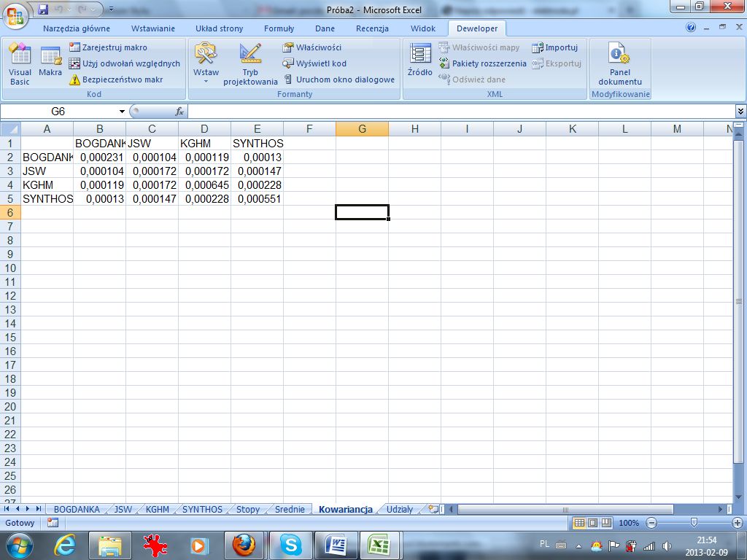Select cell A3 labeled JSW

click(x=47, y=171)
